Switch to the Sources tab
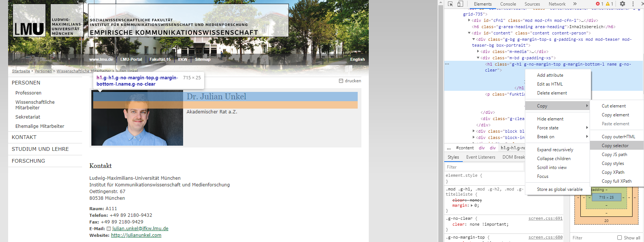The image size is (644, 242). (x=532, y=4)
